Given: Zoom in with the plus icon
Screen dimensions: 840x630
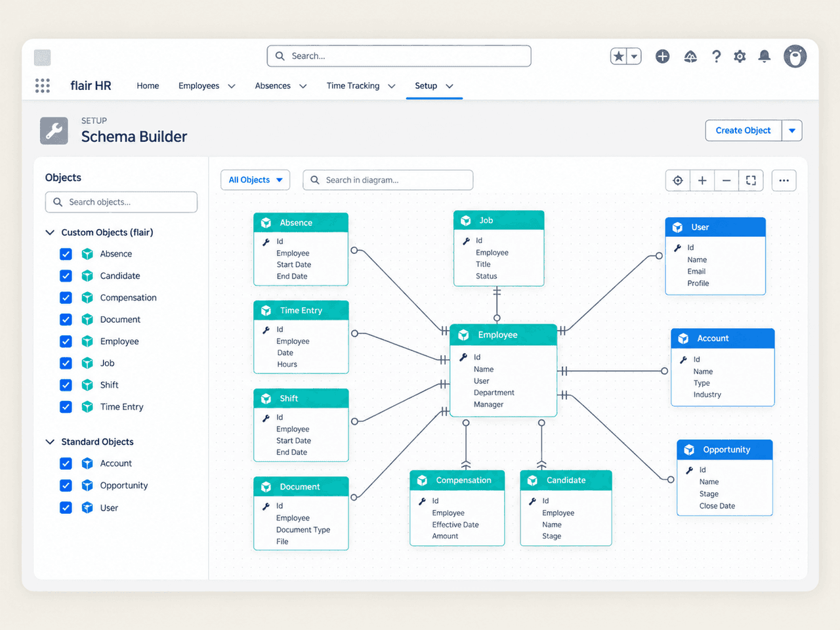Looking at the screenshot, I should pos(702,180).
